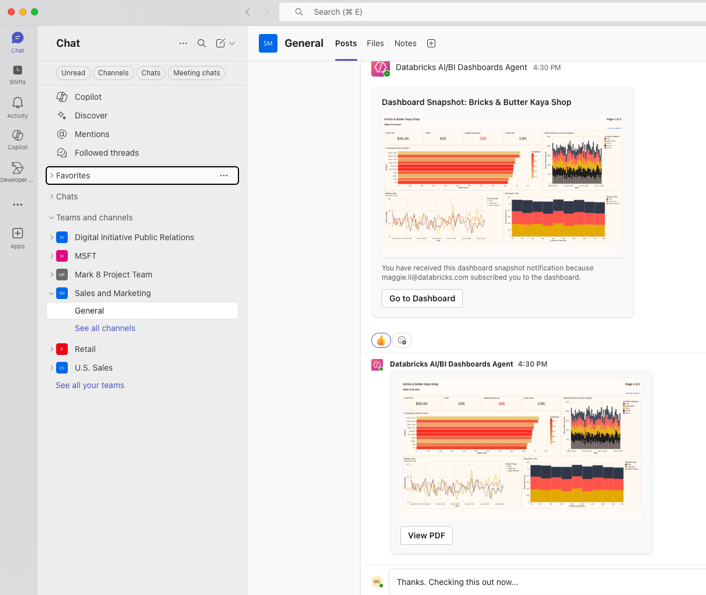This screenshot has width=706, height=595.
Task: Open Copilot in the app rail
Action: [18, 140]
